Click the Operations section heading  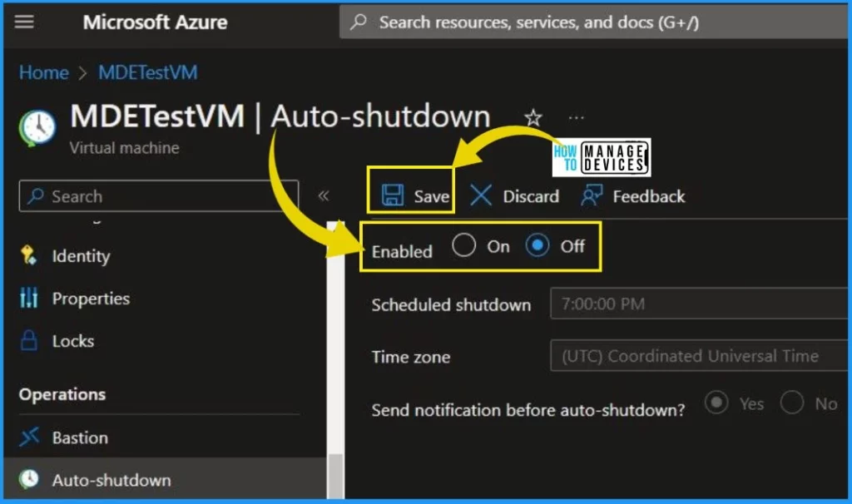[x=62, y=394]
